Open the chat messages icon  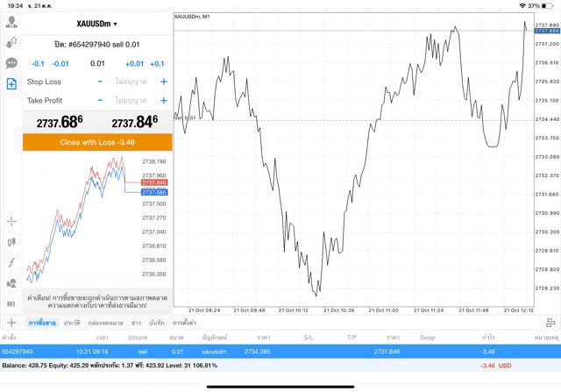(x=11, y=63)
